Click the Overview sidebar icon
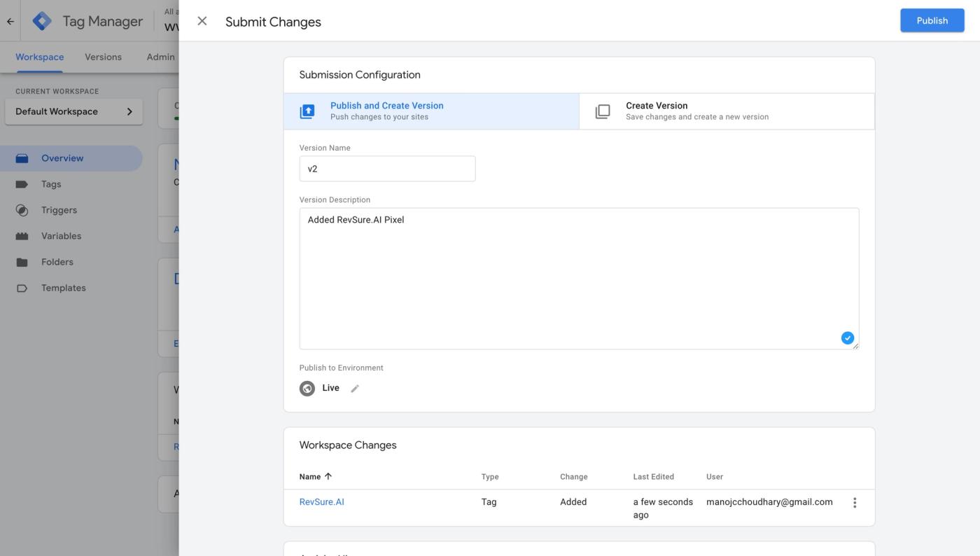The height and width of the screenshot is (556, 980). coord(22,158)
